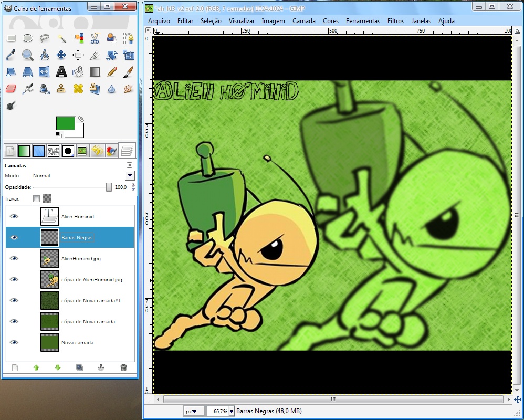Open the Camada menu
524x420 pixels.
point(304,20)
